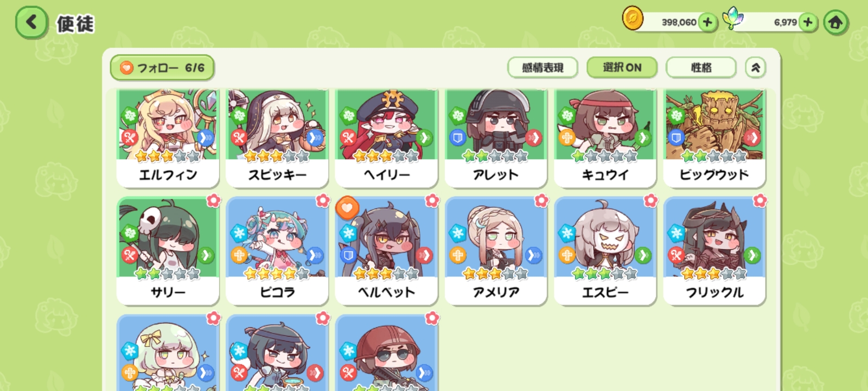Tap the rainbow crystal currency icon
868x391 pixels.
point(732,18)
